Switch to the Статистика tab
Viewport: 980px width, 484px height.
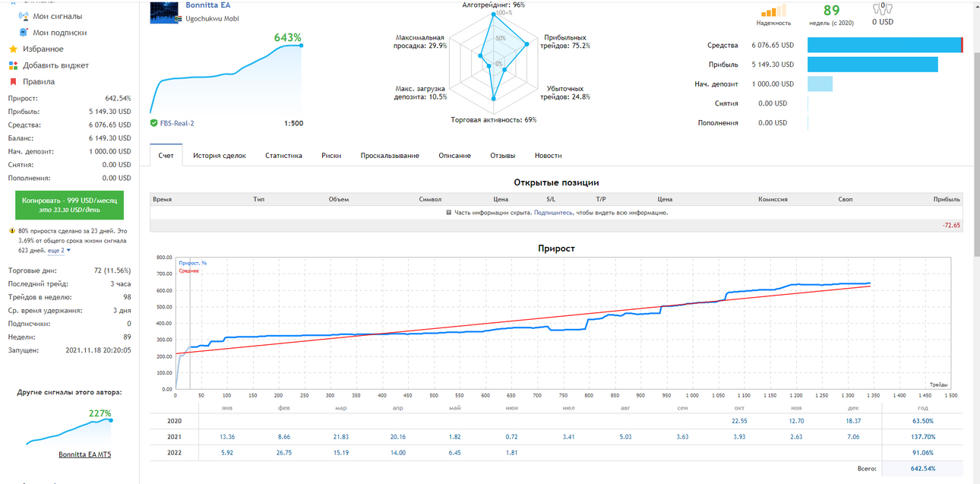click(283, 156)
